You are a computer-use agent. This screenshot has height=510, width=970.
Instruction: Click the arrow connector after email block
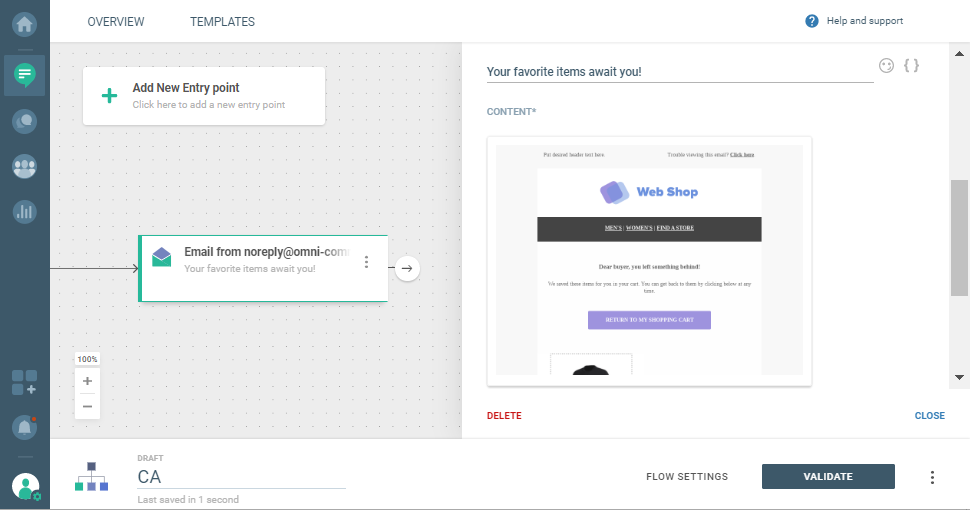407,268
